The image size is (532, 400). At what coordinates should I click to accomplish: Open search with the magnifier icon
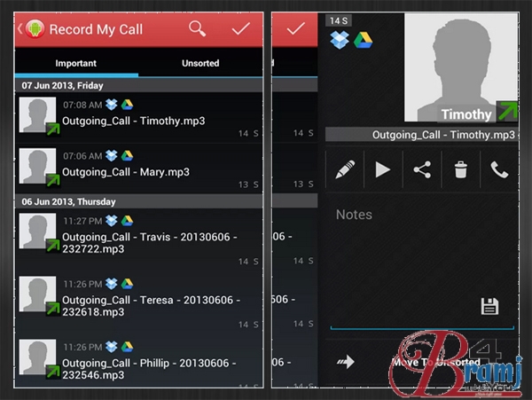tap(198, 28)
